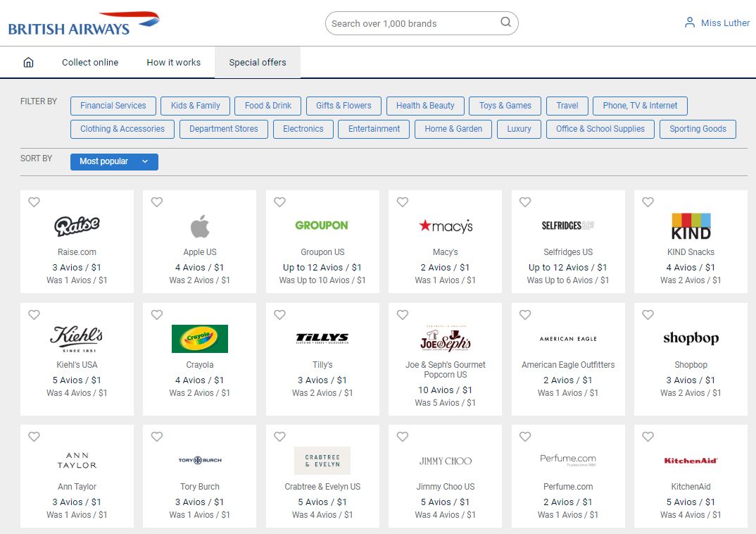Viewport: 756px width, 534px height.
Task: Favorite Kiehl's USA with the heart icon
Action: tap(34, 314)
